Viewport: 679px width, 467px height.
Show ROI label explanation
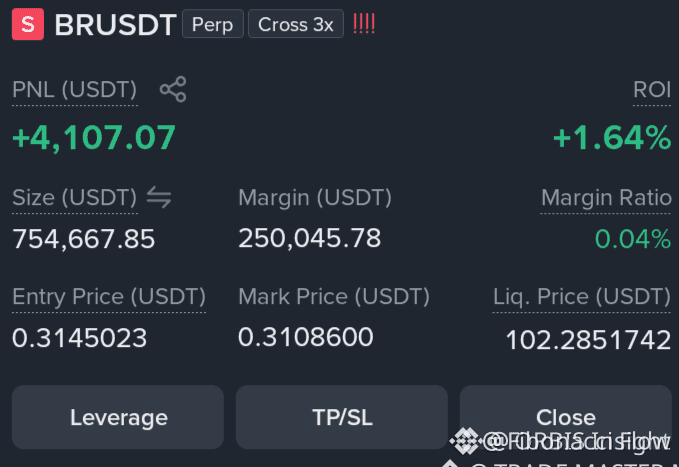click(x=652, y=90)
